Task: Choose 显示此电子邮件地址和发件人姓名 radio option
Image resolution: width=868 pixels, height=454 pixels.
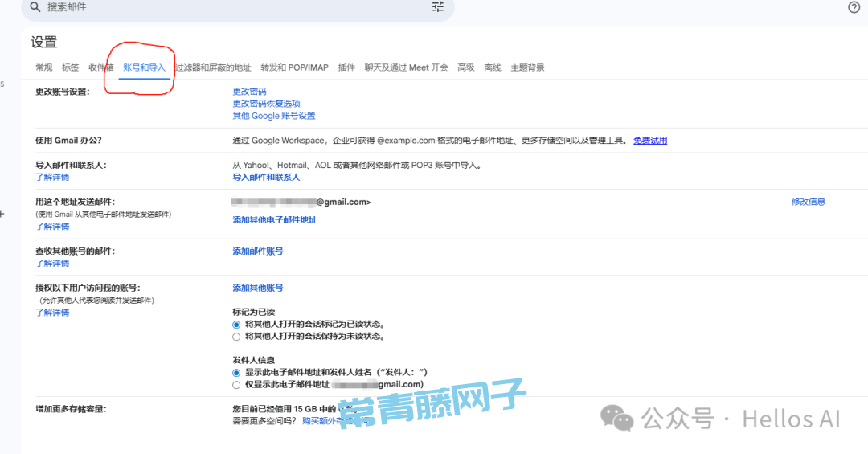Action: point(236,373)
